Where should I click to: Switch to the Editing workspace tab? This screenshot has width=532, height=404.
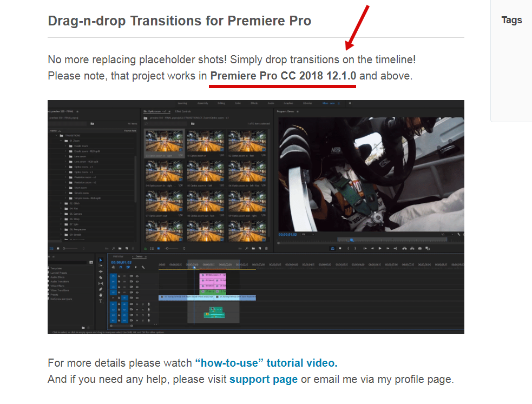point(221,103)
